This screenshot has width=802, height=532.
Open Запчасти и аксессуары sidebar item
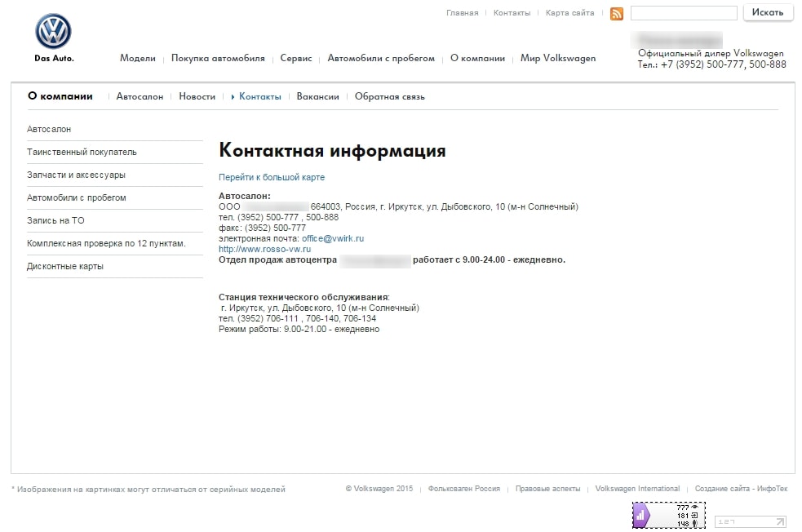point(76,175)
